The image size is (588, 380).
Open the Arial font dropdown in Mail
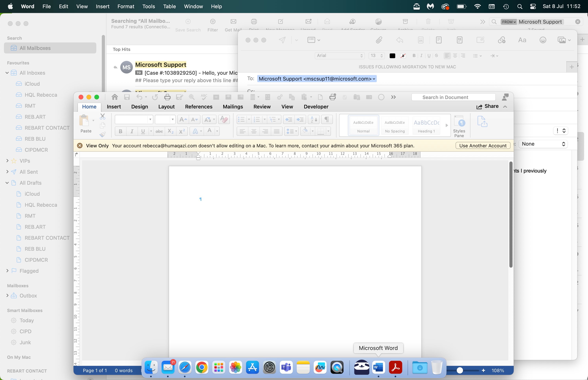340,56
